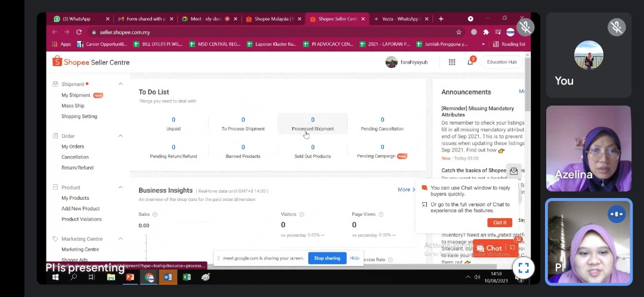The height and width of the screenshot is (297, 644).
Task: Open the BILL UTILITI PI WIL bookmark
Action: click(159, 44)
